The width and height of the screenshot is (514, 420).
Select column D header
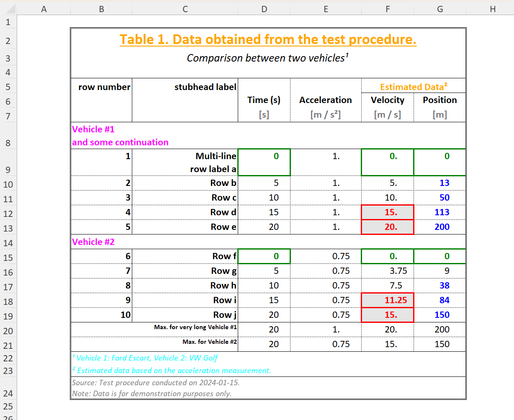pos(264,9)
